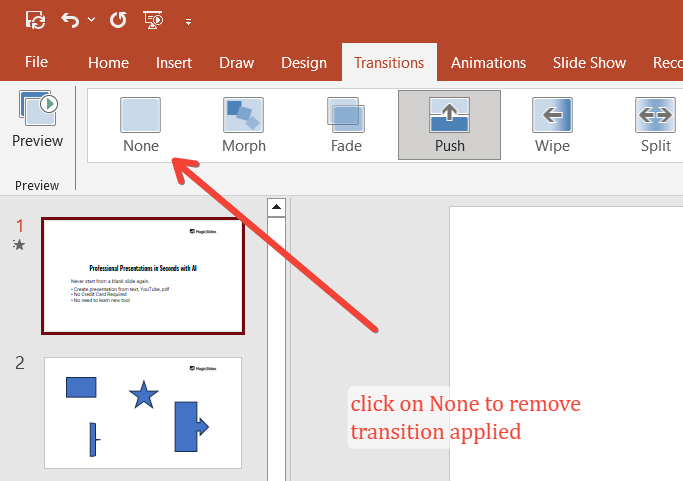Screen dimensions: 683x481
Task: Select slide 1 thumbnail
Action: tap(143, 276)
